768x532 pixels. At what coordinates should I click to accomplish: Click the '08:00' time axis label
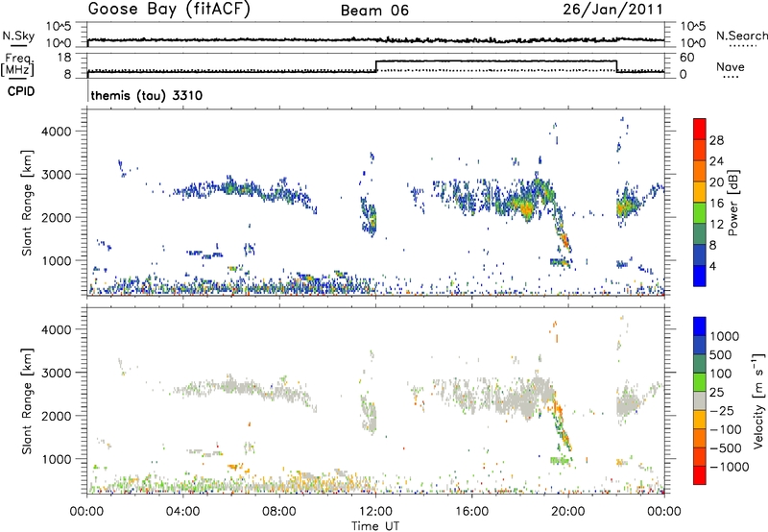[279, 512]
